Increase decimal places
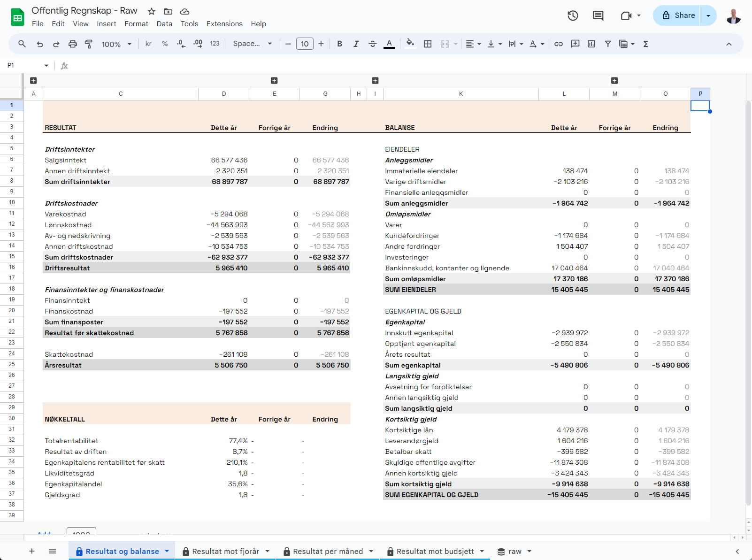752x560 pixels. pyautogui.click(x=198, y=44)
